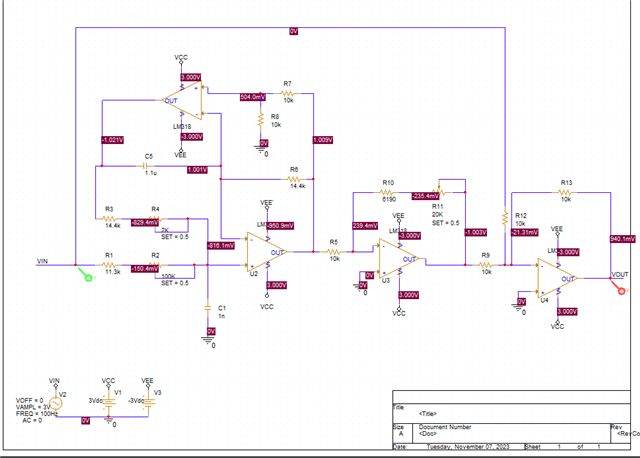Click the date Tuesday, November 07, 2023

[x=468, y=447]
